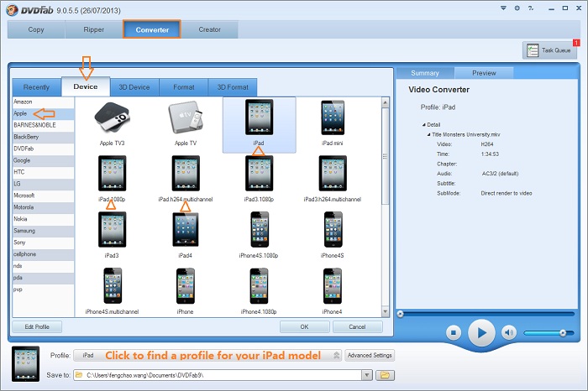Open Advanced Settings
Screen dimensions: 588x391
[370, 355]
